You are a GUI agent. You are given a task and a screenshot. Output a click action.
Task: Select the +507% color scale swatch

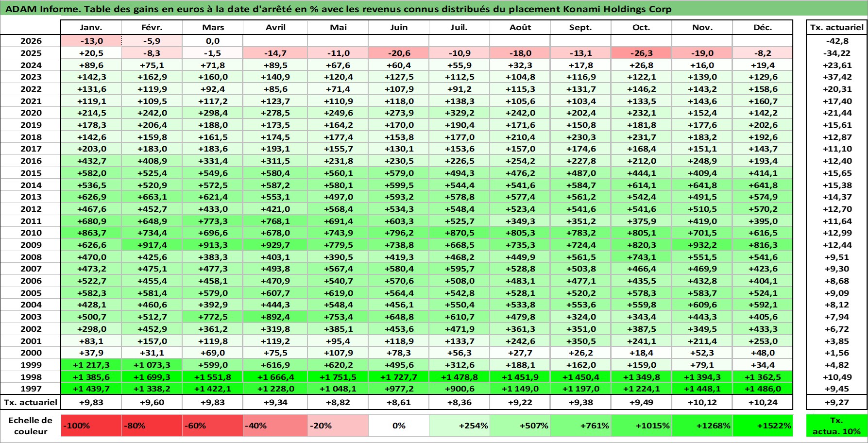(x=520, y=426)
